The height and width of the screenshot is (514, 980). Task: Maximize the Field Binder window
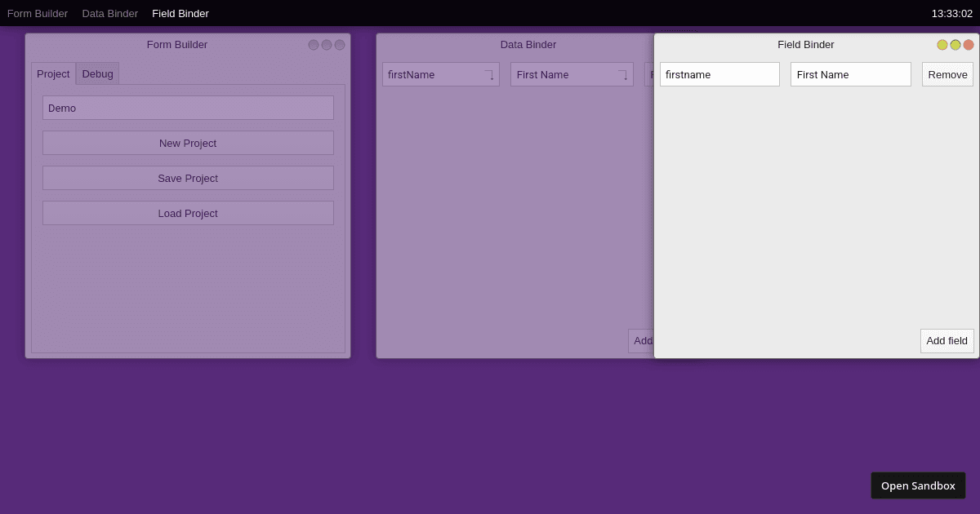coord(955,45)
